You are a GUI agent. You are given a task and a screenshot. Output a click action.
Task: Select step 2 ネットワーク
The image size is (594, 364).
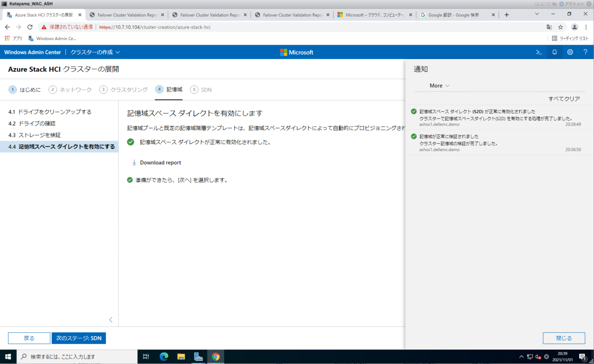(70, 90)
